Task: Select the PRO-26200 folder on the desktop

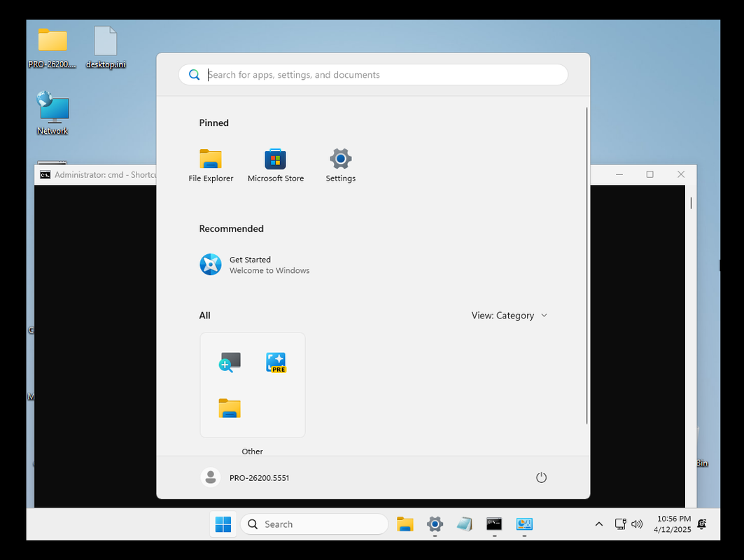Action: coord(52,48)
